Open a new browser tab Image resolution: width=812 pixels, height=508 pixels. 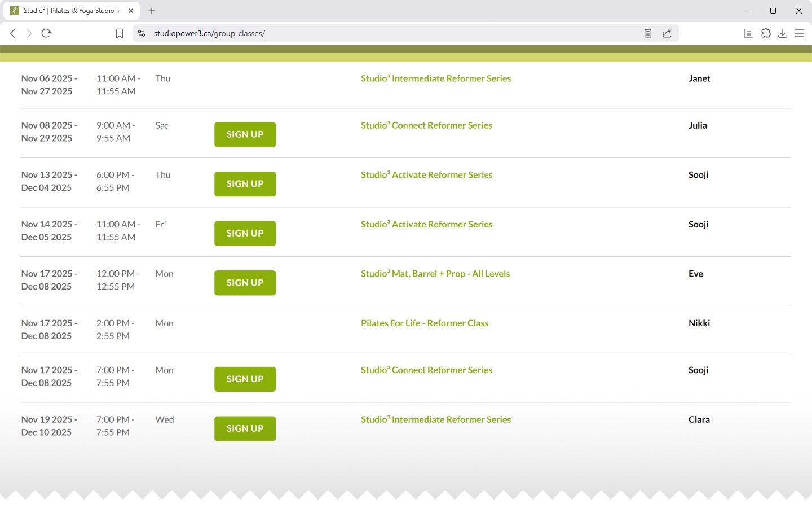[x=152, y=10]
